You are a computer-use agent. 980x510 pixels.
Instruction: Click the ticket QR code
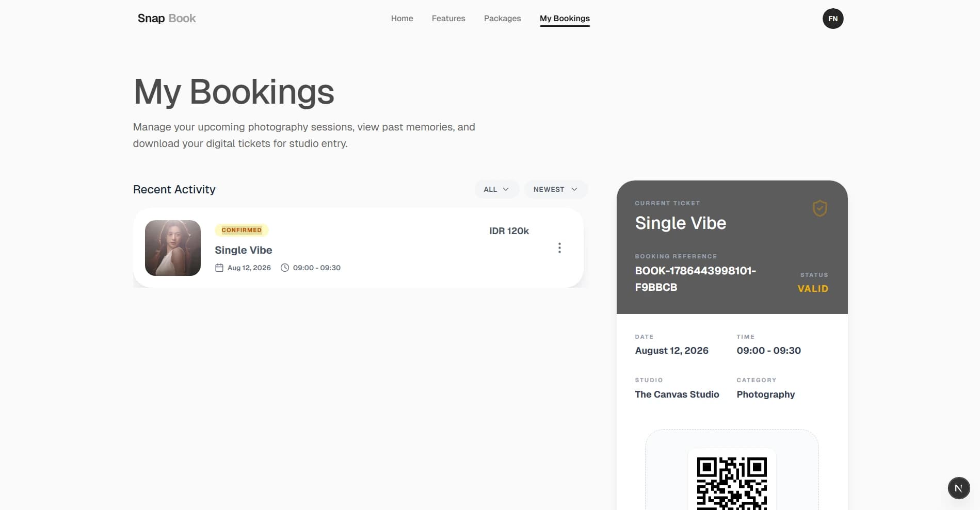(x=732, y=483)
